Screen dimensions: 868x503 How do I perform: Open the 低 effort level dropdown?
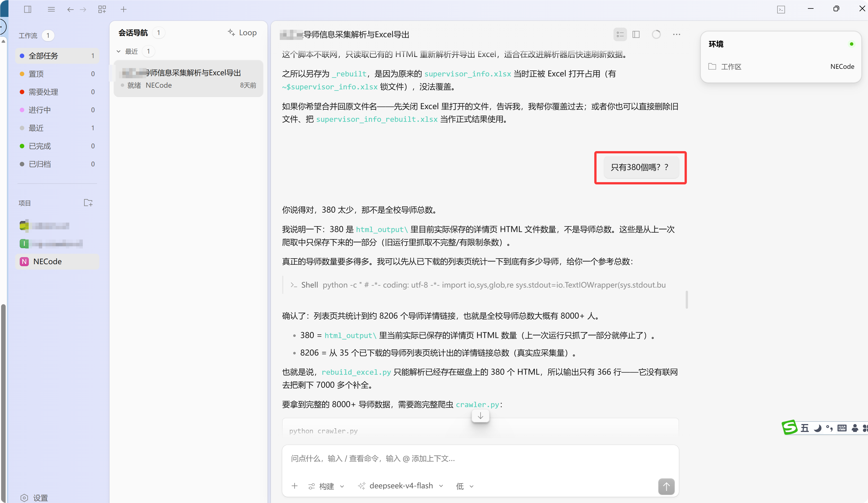465,486
